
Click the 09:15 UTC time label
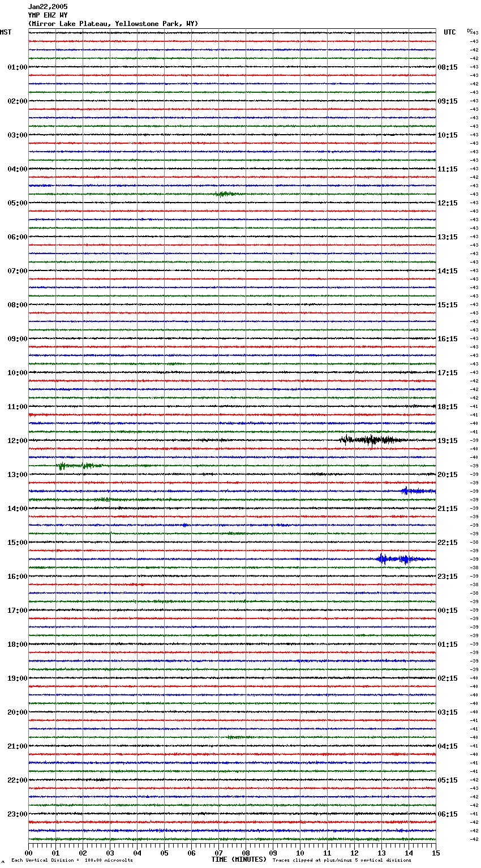448,101
